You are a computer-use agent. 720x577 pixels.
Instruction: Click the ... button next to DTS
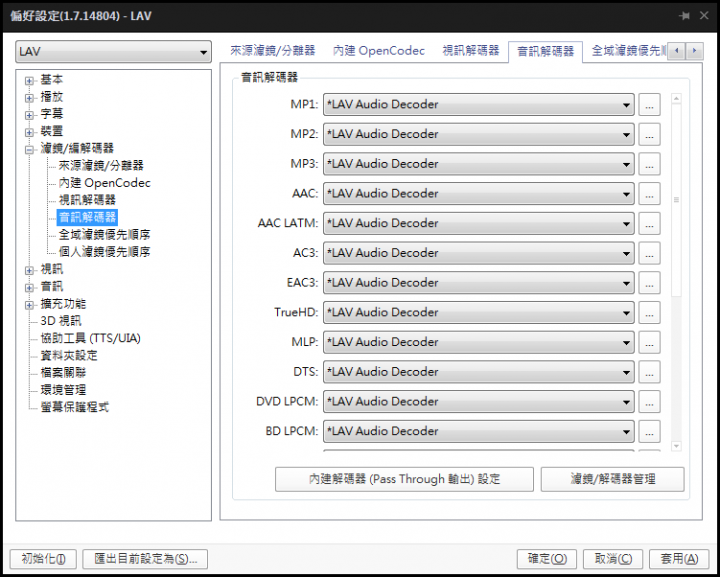pyautogui.click(x=649, y=372)
